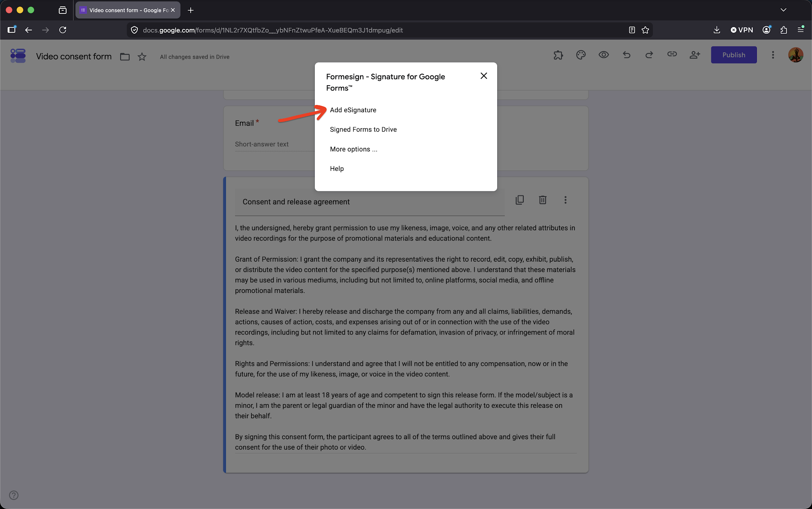Edit the Consent and release agreement title
Viewport: 812px width, 509px height.
click(370, 202)
